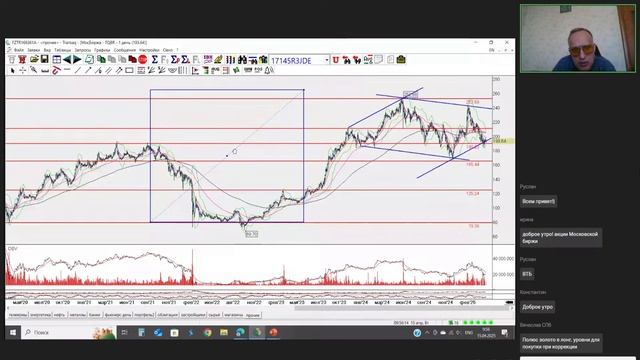The width and height of the screenshot is (640, 360).
Task: Click the bell alert icon
Action: [x=269, y=71]
